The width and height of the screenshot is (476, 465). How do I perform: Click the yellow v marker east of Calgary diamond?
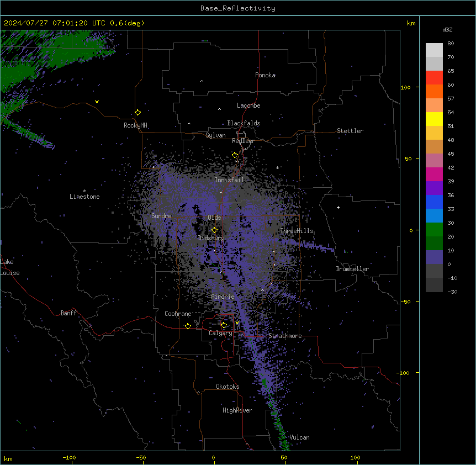tap(237, 323)
